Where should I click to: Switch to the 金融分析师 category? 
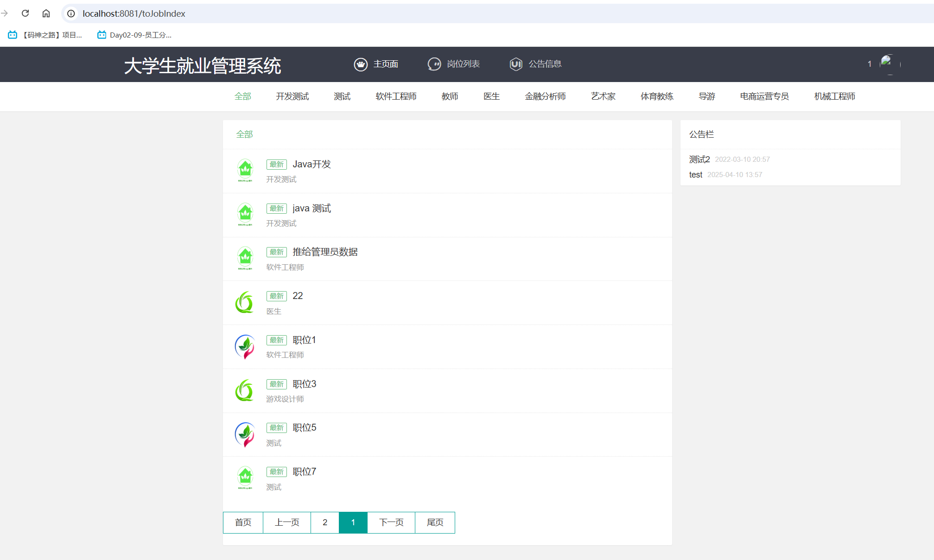click(545, 96)
